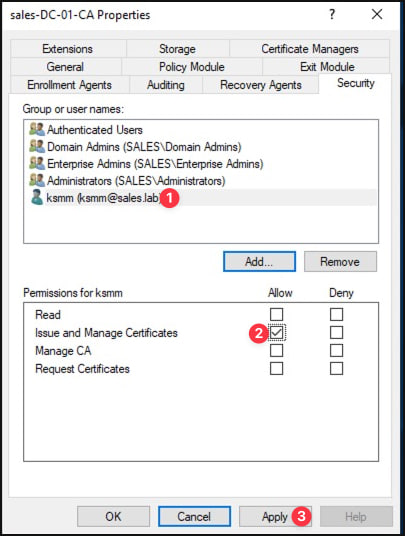Screen dimensions: 405x536
Task: Click the Domain Admins group icon
Action: [37, 146]
